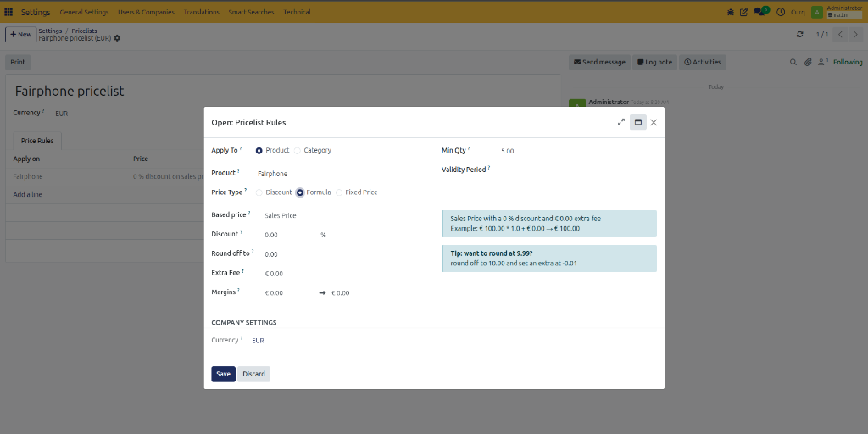Open the conversations chat bubbles icon
Image resolution: width=868 pixels, height=434 pixels.
click(760, 12)
